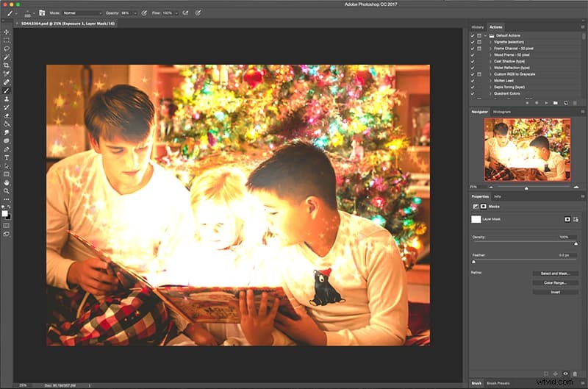Select the Lasso tool

7,49
